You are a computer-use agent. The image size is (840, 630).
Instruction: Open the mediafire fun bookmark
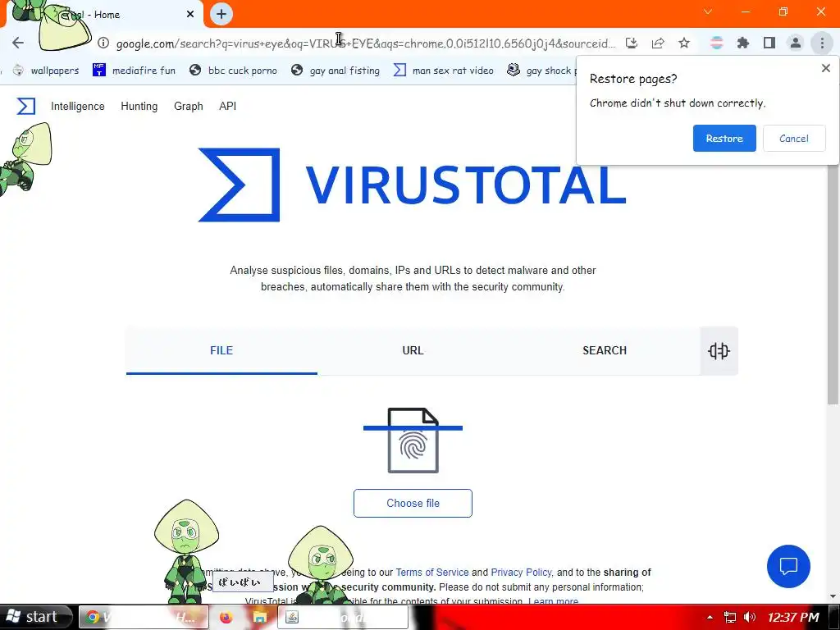134,71
